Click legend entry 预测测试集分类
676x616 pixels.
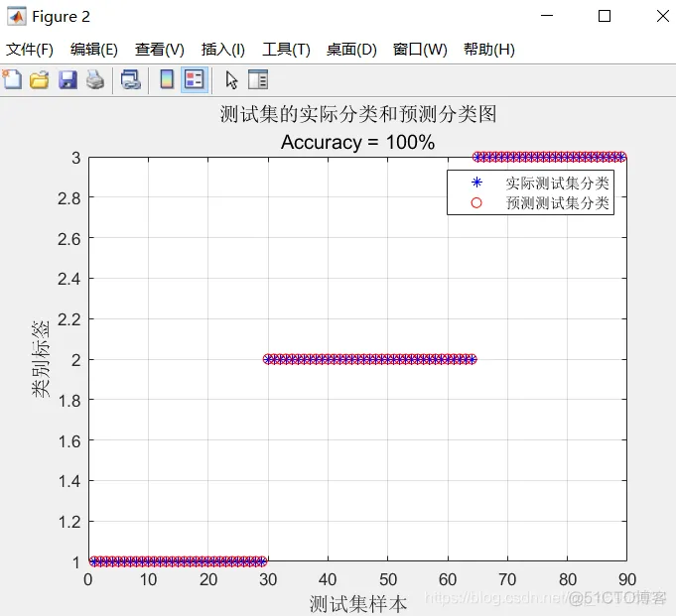(x=557, y=203)
